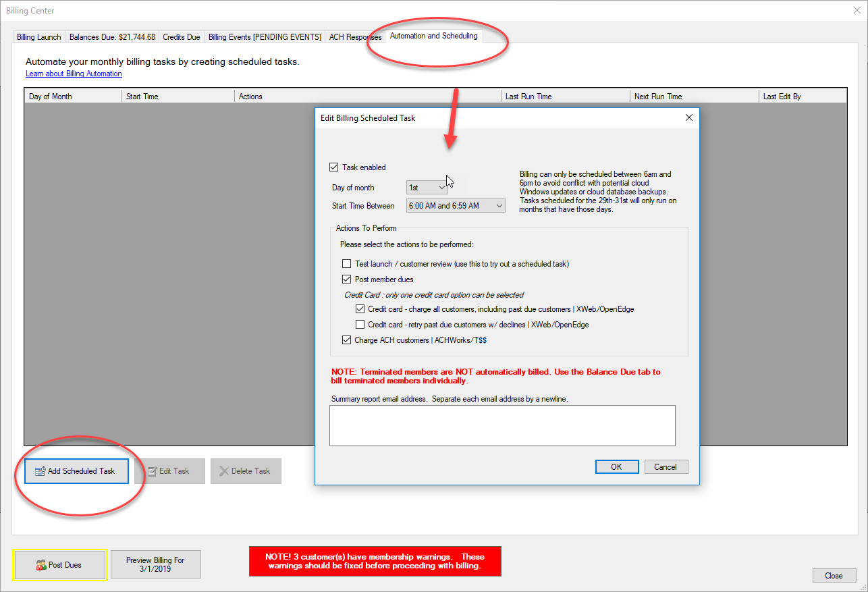Sort by the Start Time column header
The image size is (868, 592).
(x=178, y=97)
